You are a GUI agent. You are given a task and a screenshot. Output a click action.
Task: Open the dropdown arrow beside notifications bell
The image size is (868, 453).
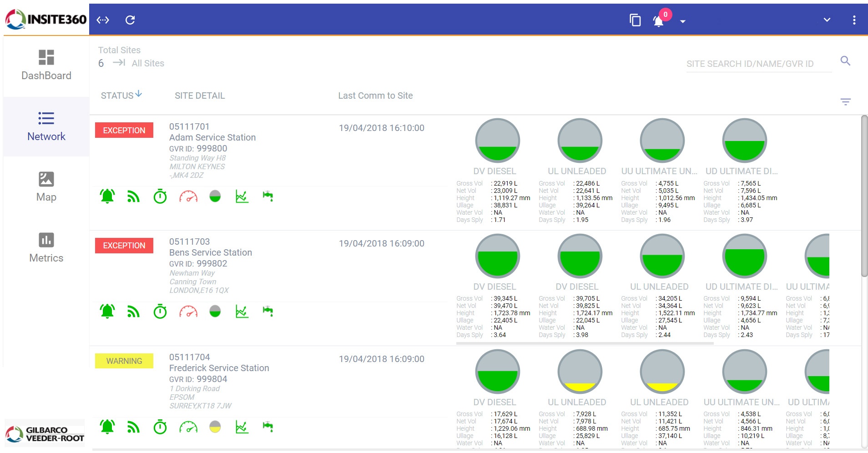coord(682,21)
